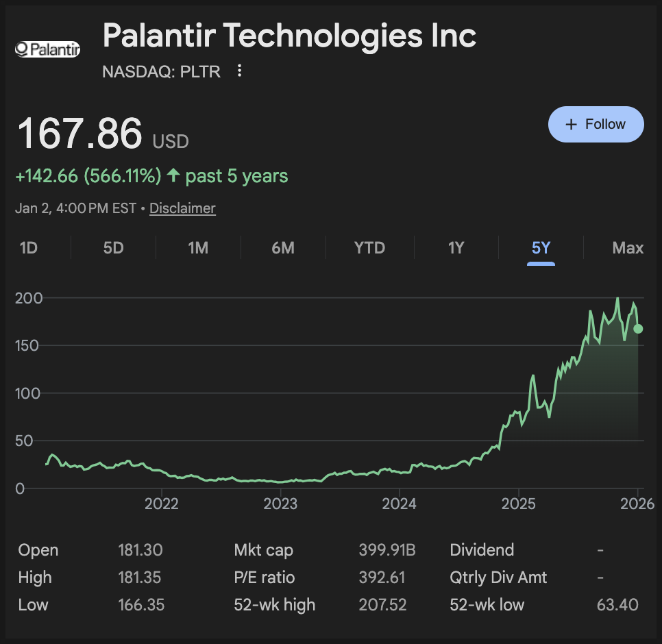Open the Disclaimer link
This screenshot has height=644, width=662.
(x=182, y=208)
